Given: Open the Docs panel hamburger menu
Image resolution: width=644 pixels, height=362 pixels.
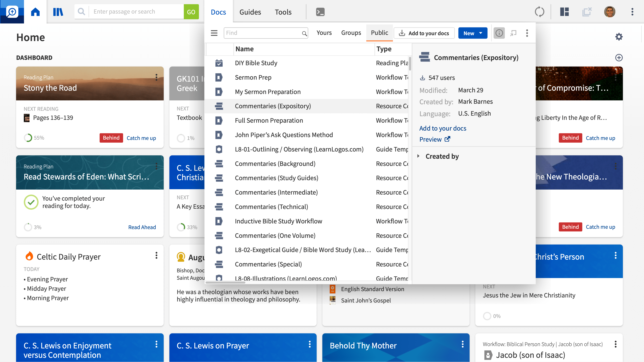Looking at the screenshot, I should tap(214, 33).
